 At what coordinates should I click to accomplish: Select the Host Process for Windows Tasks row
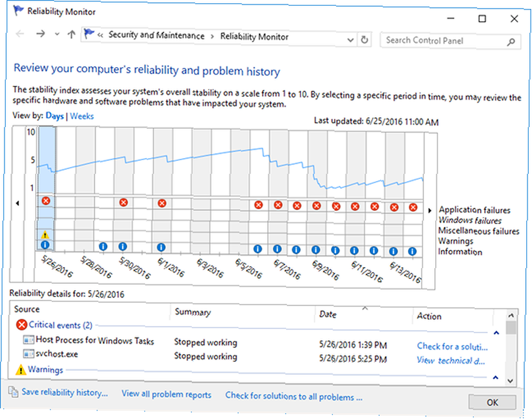255,343
